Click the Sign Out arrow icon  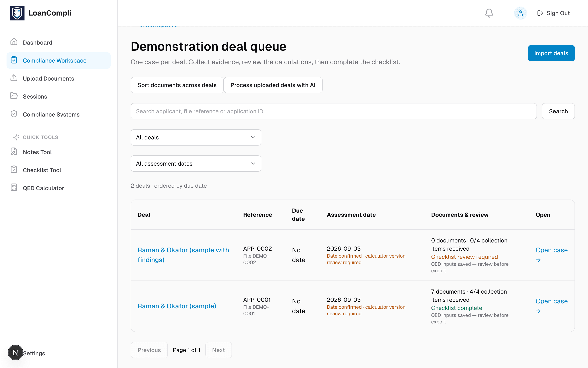[x=540, y=13]
